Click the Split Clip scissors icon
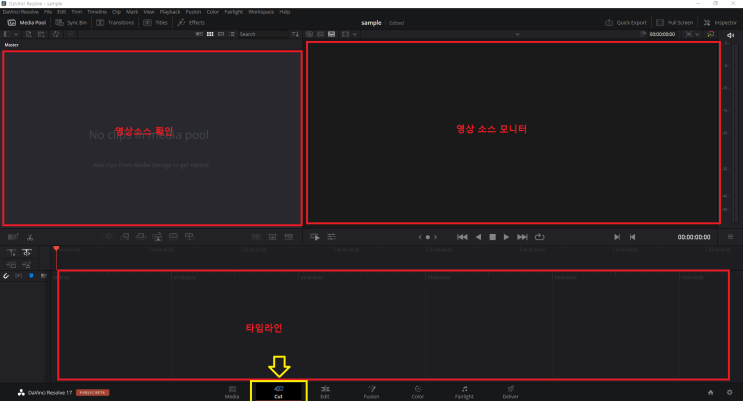 pos(30,237)
